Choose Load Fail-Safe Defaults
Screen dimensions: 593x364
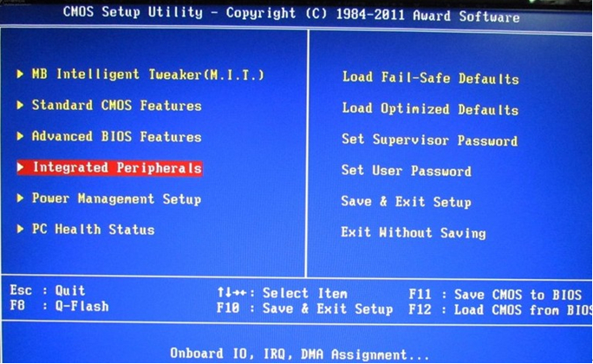430,78
